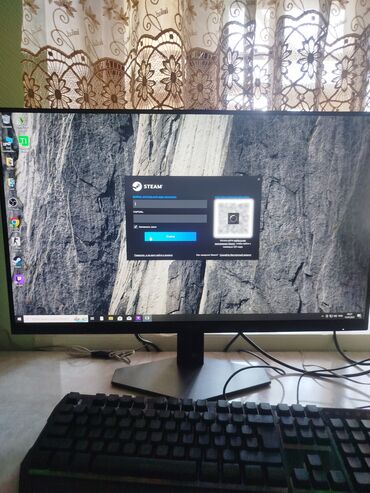Viewport: 370px width, 493px height.
Task: Click the Windows taskbar search box
Action: click(56, 319)
